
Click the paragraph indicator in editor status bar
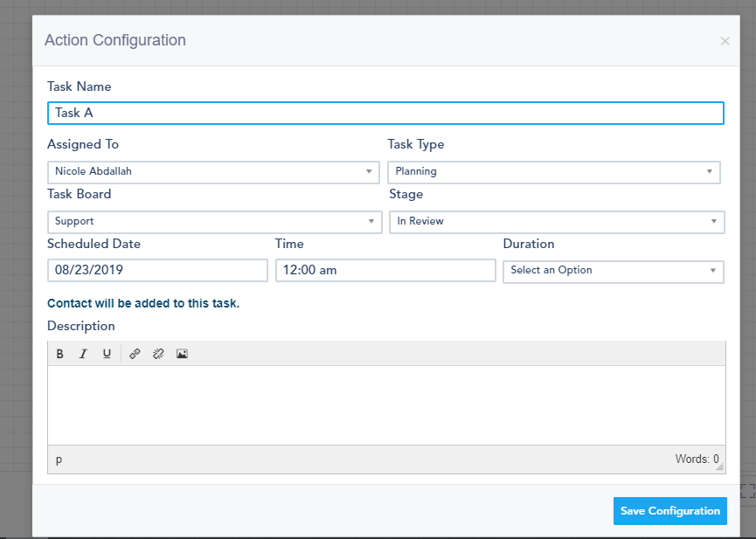[59, 459]
